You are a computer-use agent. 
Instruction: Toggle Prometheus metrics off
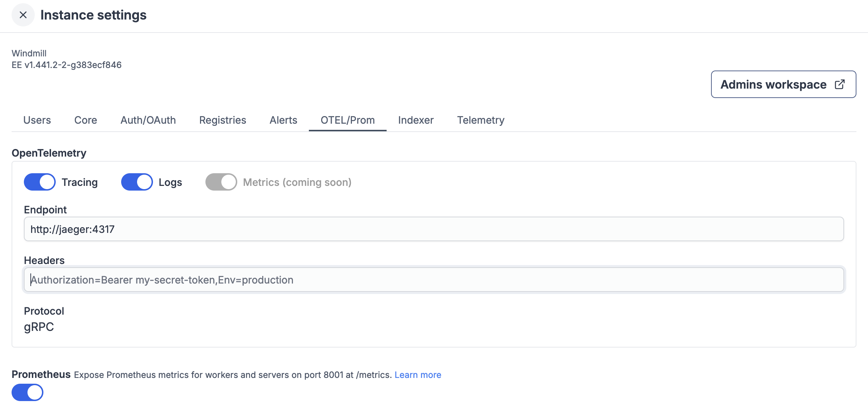click(x=27, y=392)
